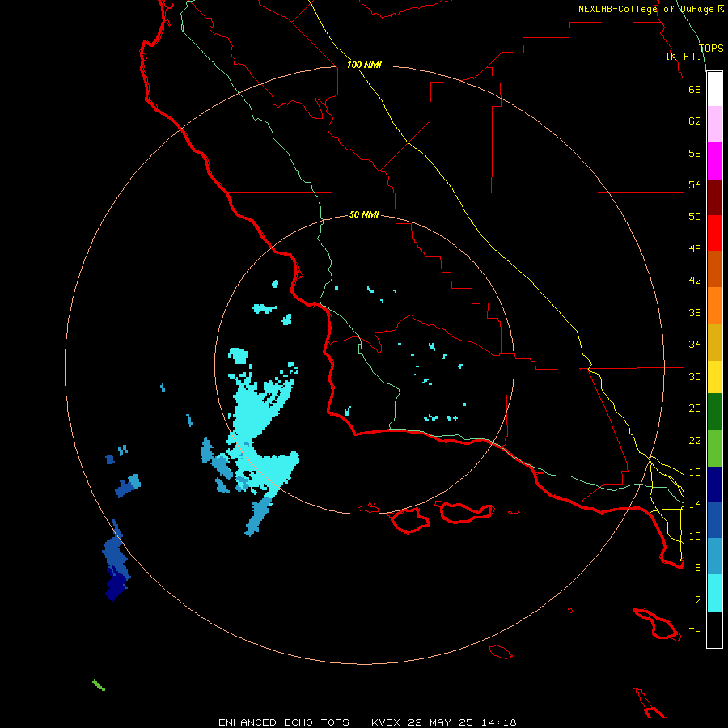
Task: Click the '34' legend value
Action: click(x=695, y=345)
